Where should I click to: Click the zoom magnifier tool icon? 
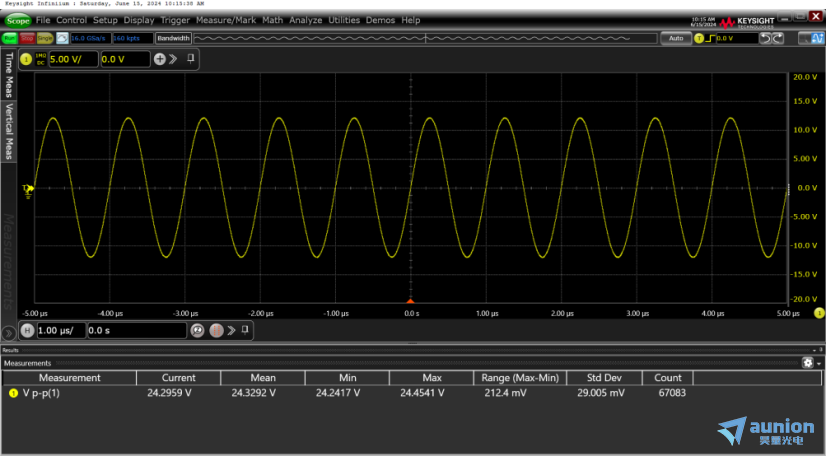[804, 38]
